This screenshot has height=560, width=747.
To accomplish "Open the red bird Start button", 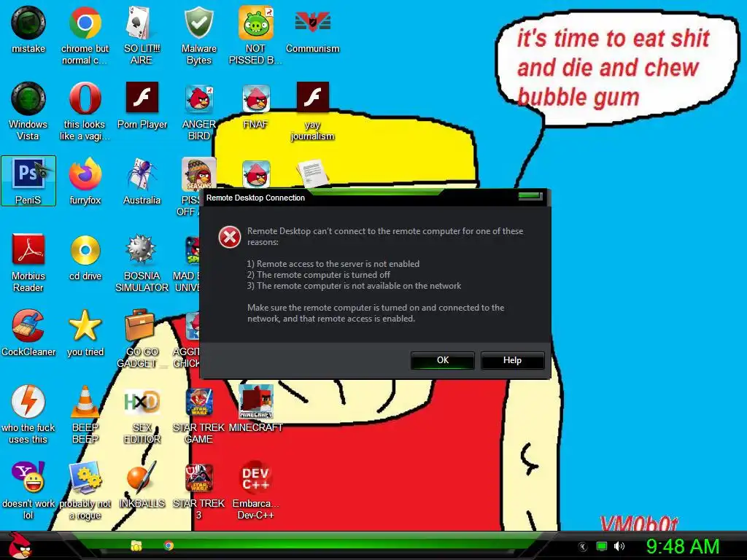I will pyautogui.click(x=20, y=545).
